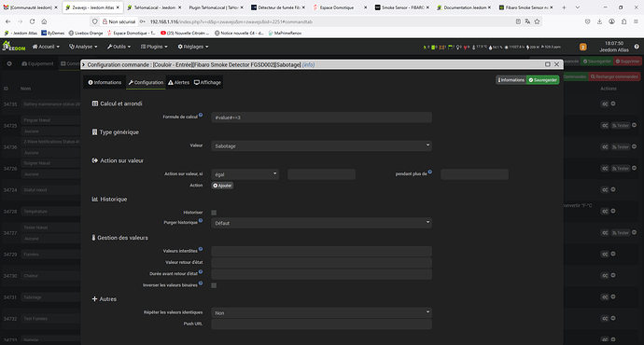Click the help icon beside Purger historique
The height and width of the screenshot is (345, 644).
201,221
